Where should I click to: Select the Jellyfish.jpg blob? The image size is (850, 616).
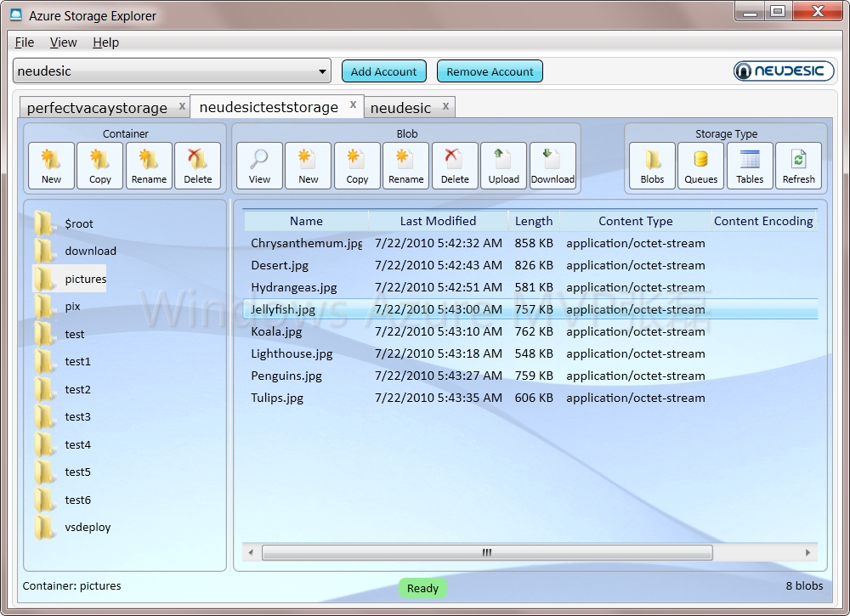(x=530, y=309)
